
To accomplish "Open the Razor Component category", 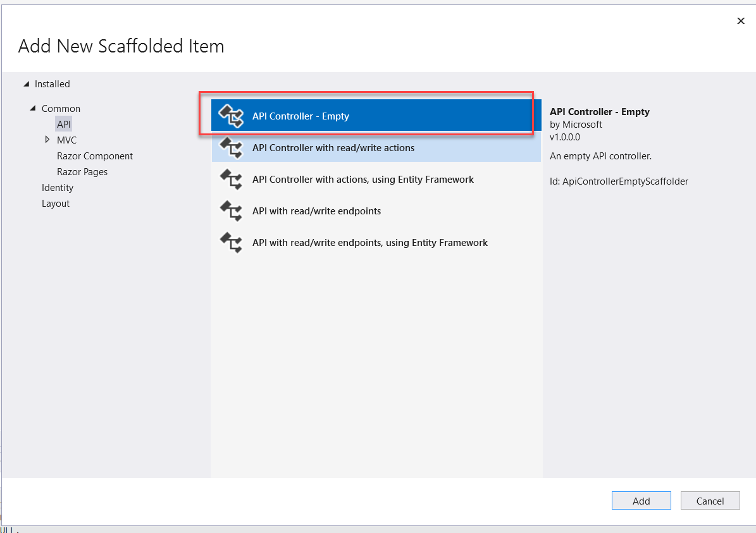I will pos(94,156).
